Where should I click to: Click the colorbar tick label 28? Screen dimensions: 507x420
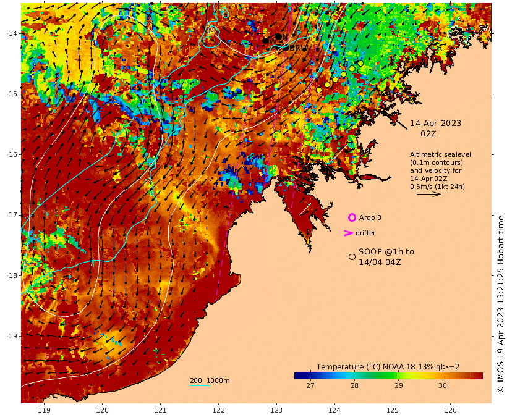point(354,385)
